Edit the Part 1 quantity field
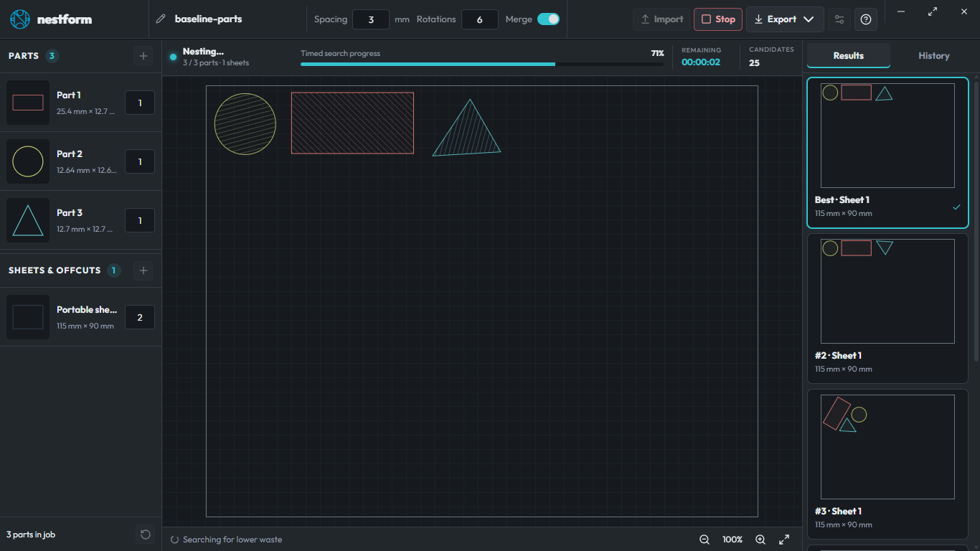This screenshot has width=980, height=551. (140, 103)
